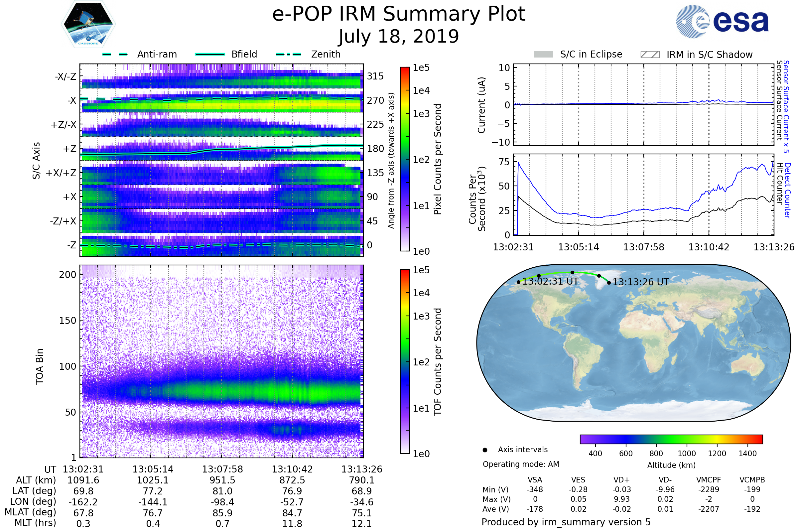This screenshot has height=532, width=798.
Task: Click the 13:02:31 UT orbit start point
Action: click(x=518, y=282)
